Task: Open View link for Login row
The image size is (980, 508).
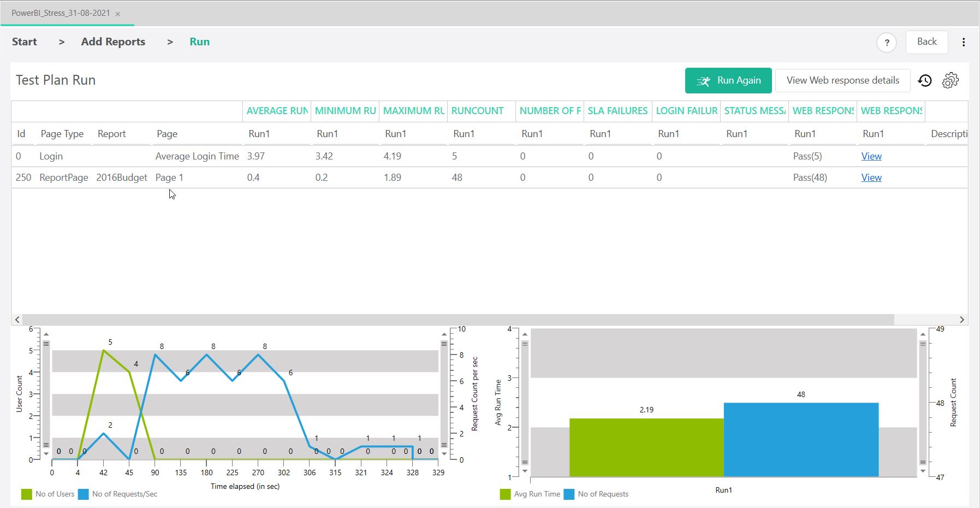Action: [871, 156]
